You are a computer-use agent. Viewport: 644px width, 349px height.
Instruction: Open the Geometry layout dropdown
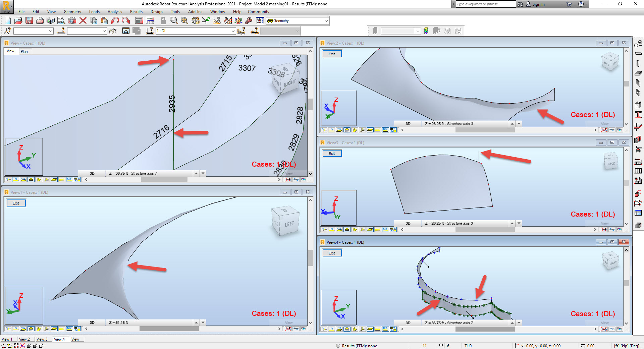tap(326, 21)
